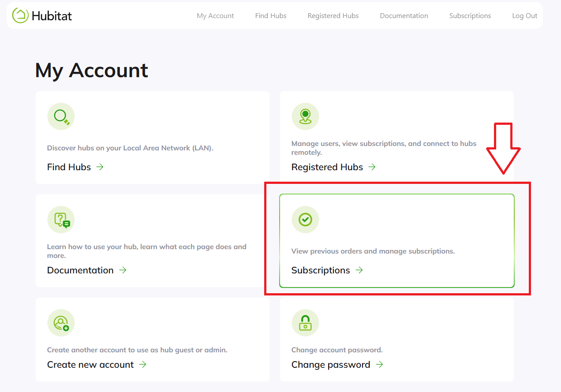
Task: Select Find Hubs in top navigation bar
Action: coord(271,16)
